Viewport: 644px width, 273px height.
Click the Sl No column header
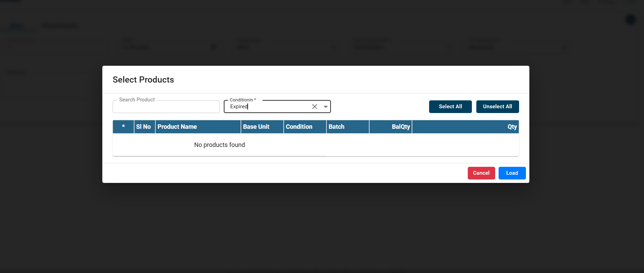[x=143, y=127]
